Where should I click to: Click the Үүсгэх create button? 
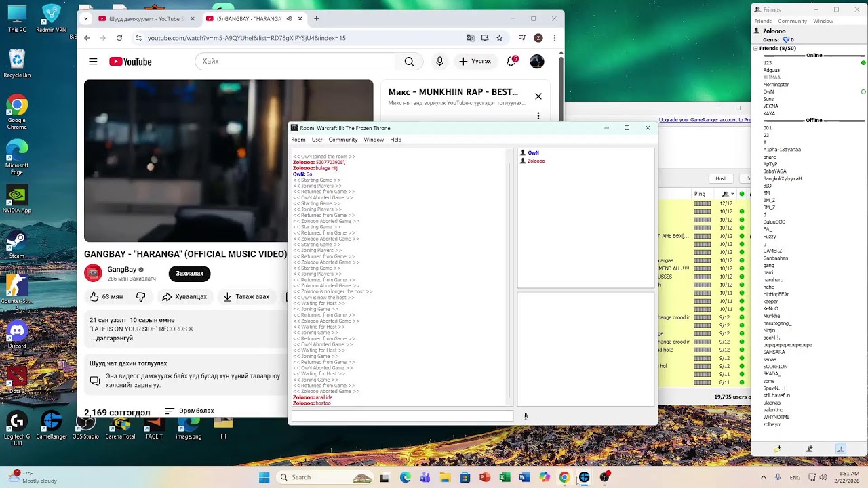coord(475,62)
